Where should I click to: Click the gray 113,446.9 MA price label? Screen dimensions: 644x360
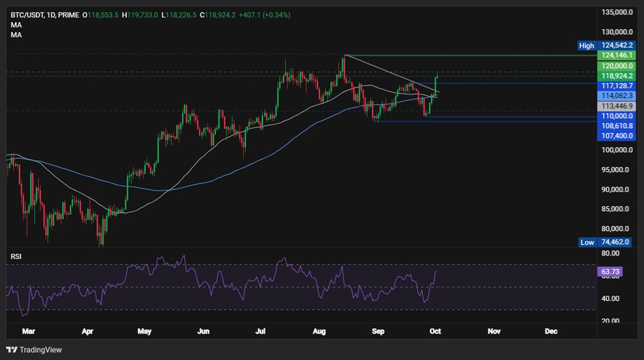pyautogui.click(x=616, y=106)
